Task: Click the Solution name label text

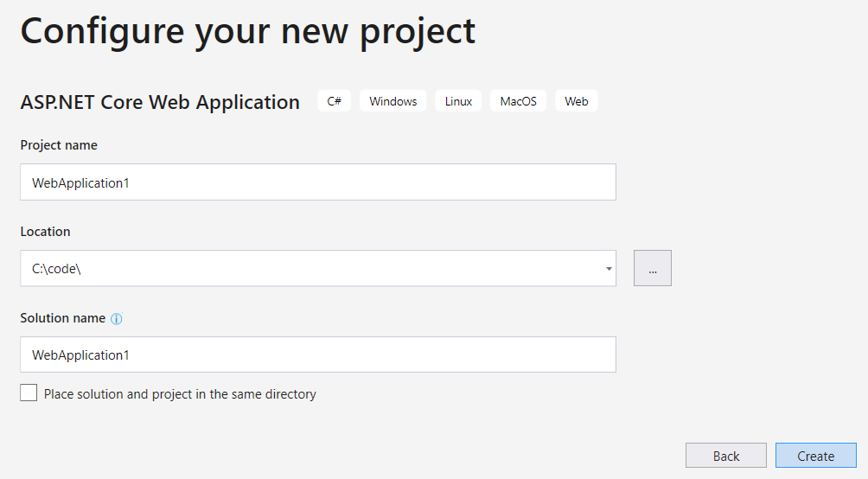Action: 62,318
